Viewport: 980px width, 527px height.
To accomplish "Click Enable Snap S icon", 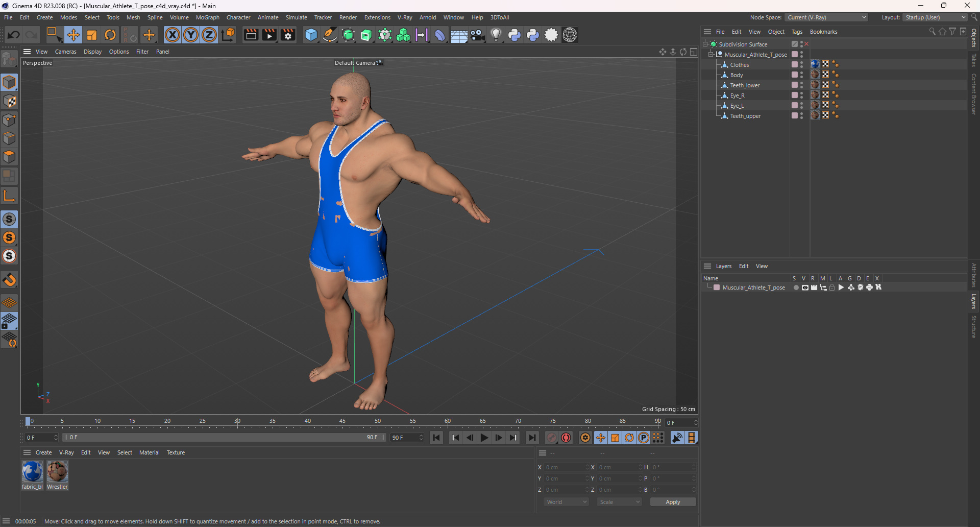I will pyautogui.click(x=9, y=219).
